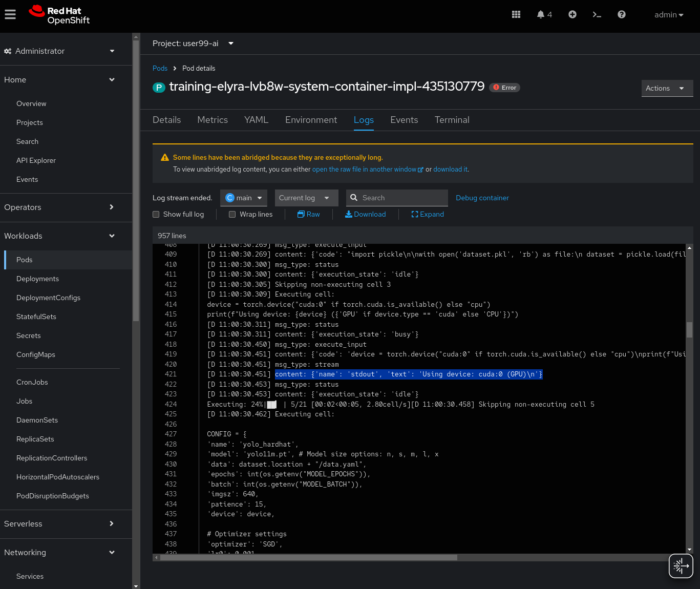700x589 pixels.
Task: Open DeploymentConfigs under Workloads
Action: point(48,298)
